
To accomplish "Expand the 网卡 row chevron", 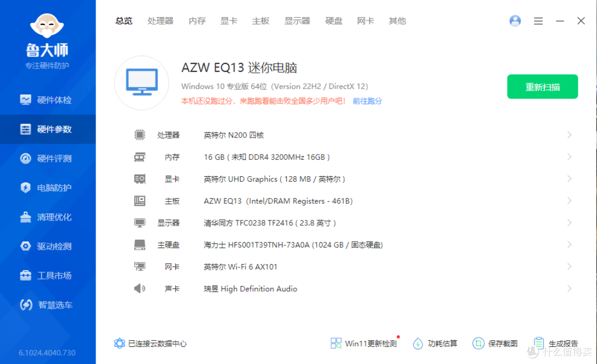I will click(x=569, y=267).
